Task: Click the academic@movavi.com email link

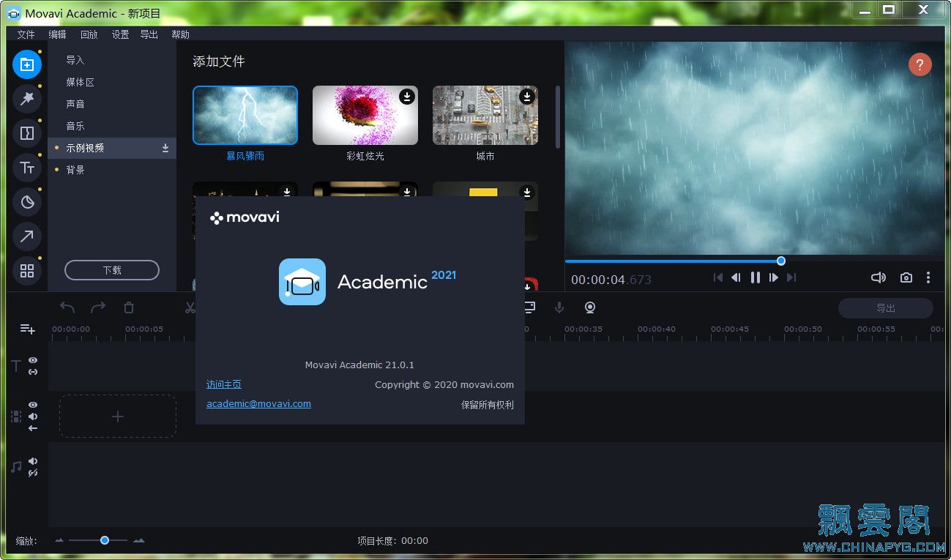Action: pyautogui.click(x=258, y=403)
